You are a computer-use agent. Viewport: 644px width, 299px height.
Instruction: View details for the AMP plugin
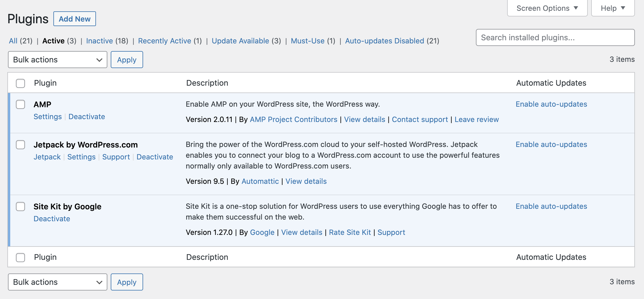point(365,119)
